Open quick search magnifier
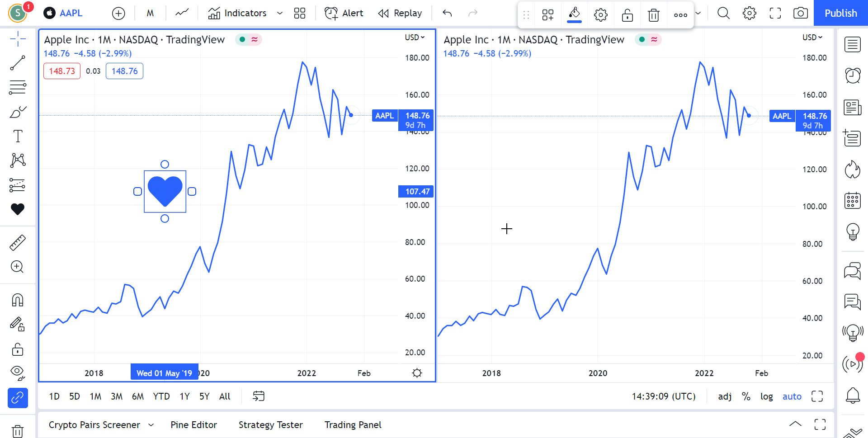Viewport: 868px width, 438px height. pyautogui.click(x=724, y=13)
